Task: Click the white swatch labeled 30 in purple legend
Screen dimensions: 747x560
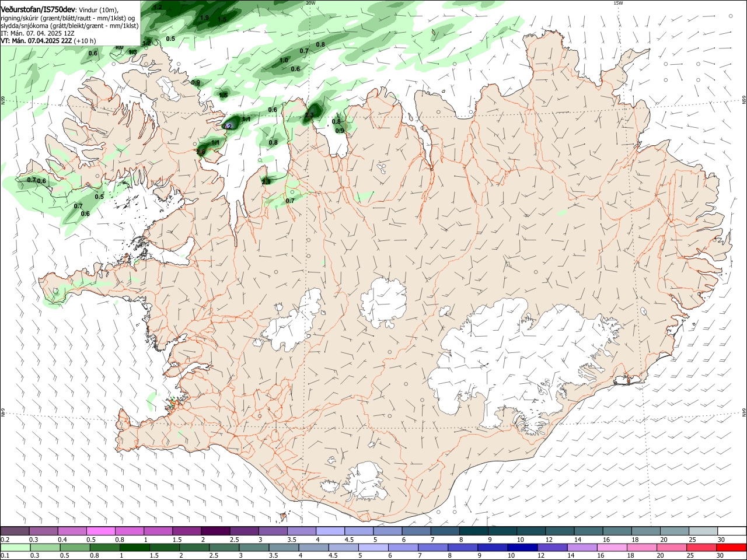Action: click(732, 531)
